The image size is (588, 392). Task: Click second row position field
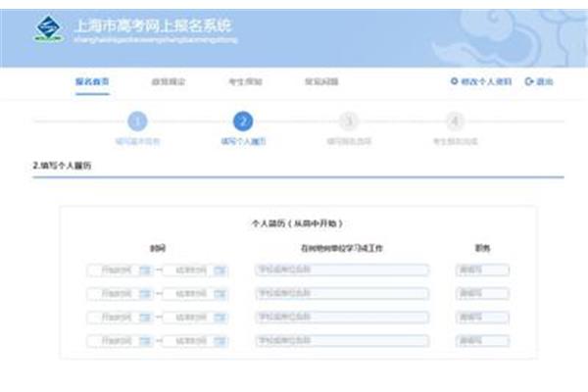pos(482,293)
